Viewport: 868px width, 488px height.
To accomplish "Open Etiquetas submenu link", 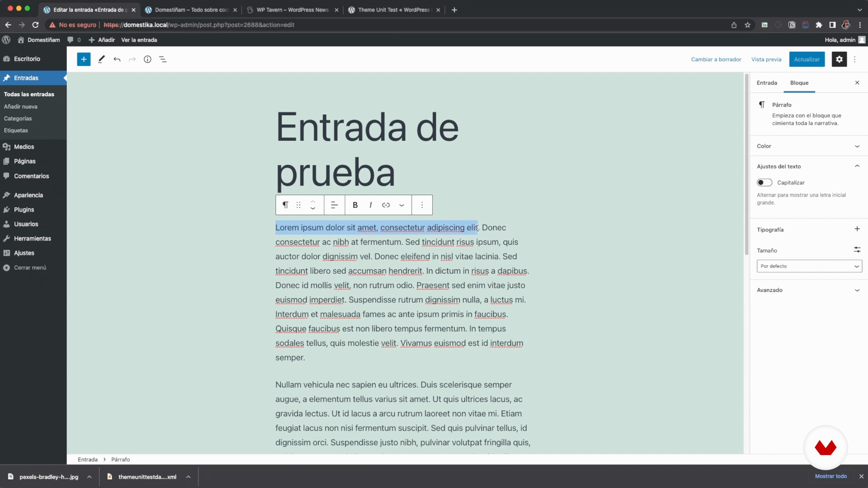I will point(16,130).
